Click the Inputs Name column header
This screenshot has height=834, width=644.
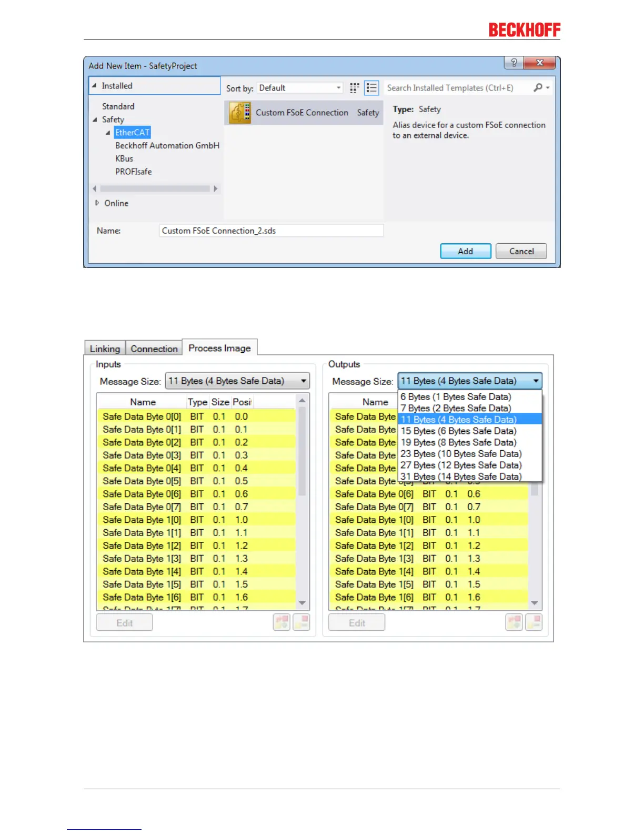(143, 402)
